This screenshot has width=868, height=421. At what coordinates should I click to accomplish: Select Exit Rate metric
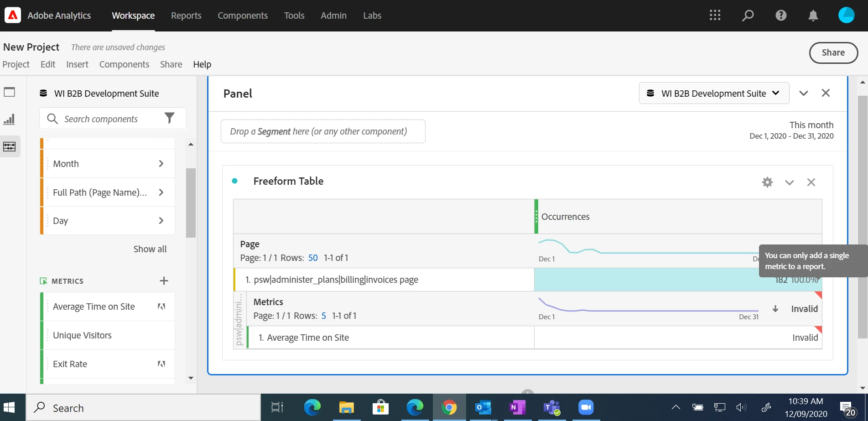point(108,364)
